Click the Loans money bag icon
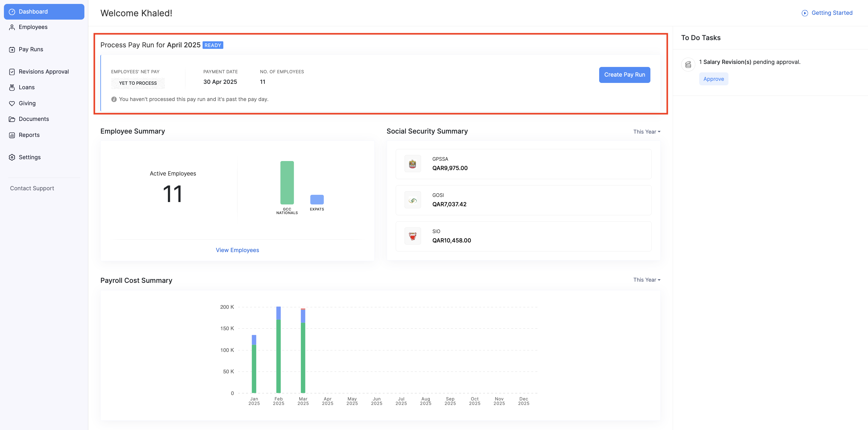Viewport: 868px width, 430px height. [x=12, y=88]
